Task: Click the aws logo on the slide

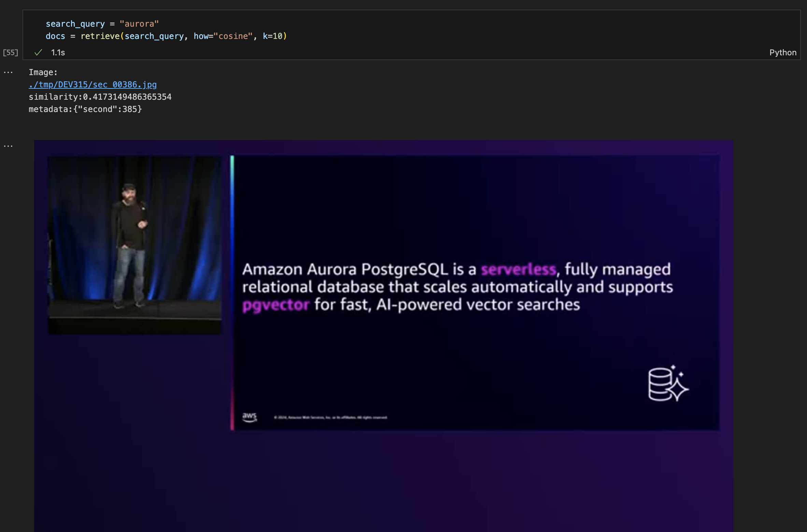Action: coord(249,417)
